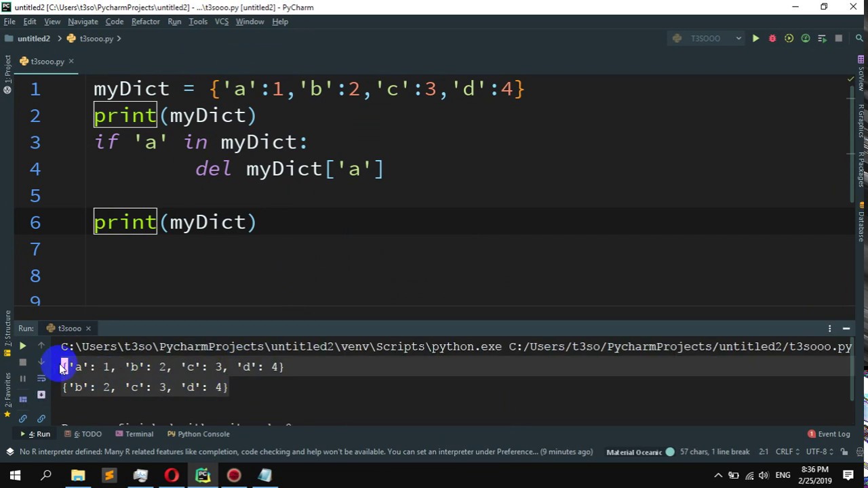Viewport: 868px width, 488px height.
Task: Open the 1: Project side panel
Action: coord(7,75)
